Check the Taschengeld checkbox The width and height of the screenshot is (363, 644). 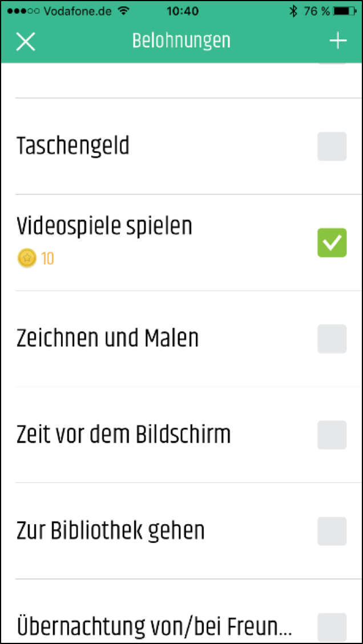[332, 146]
